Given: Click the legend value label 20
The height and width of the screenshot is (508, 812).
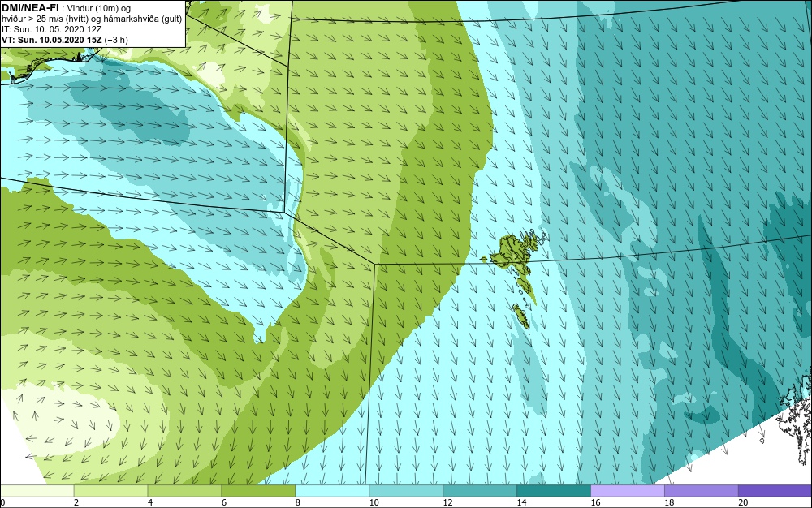Looking at the screenshot, I should [743, 502].
